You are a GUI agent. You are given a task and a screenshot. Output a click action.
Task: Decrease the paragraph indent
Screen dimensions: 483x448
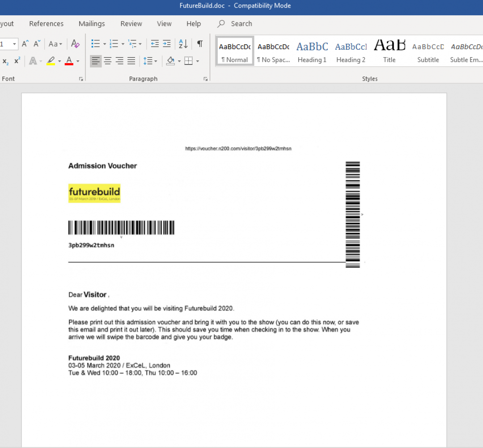pos(155,44)
